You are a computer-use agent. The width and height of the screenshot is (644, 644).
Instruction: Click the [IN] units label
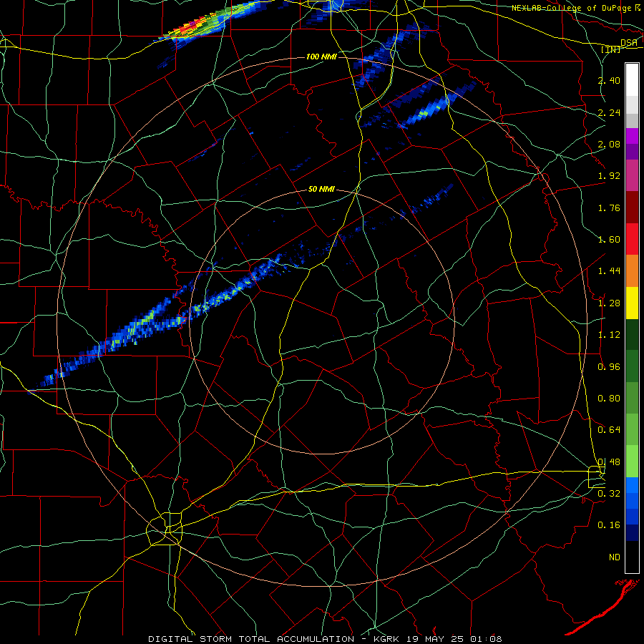click(610, 49)
